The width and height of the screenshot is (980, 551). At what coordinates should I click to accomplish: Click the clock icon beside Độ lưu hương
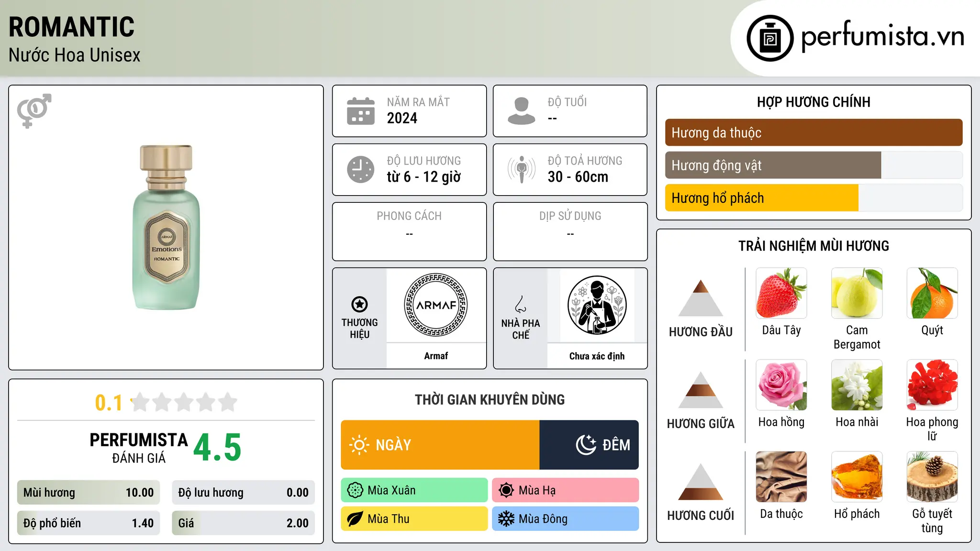(x=361, y=169)
